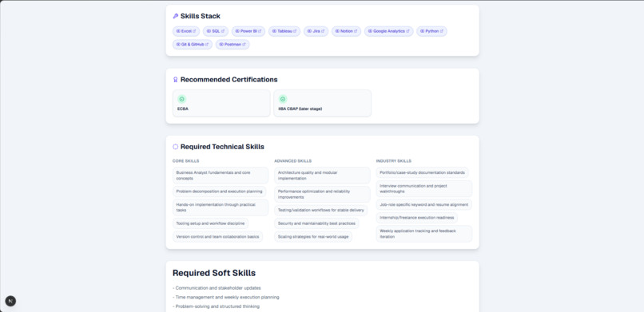The image size is (644, 312).
Task: Click the INDUSTRY SKILLS column label
Action: coord(393,161)
